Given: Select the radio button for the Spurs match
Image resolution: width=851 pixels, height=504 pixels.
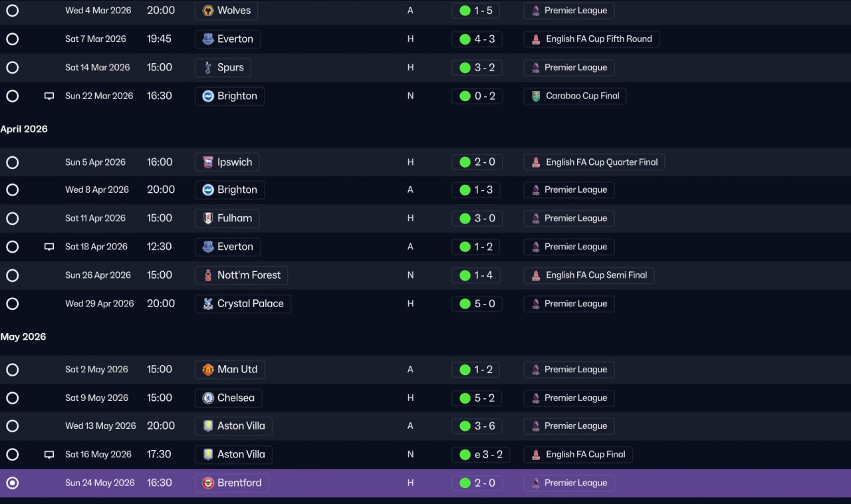Looking at the screenshot, I should pos(12,67).
